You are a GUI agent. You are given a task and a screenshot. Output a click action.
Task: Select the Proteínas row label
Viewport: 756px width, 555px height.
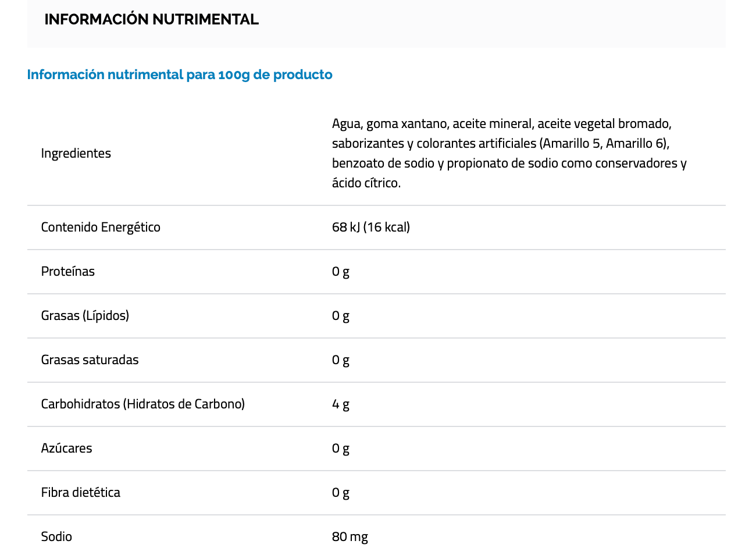tap(68, 271)
